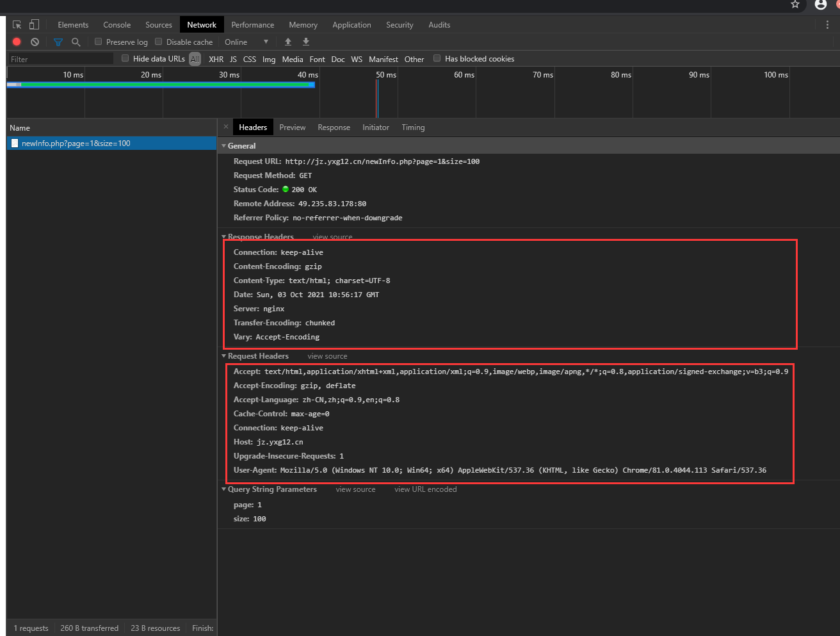840x636 pixels.
Task: Click the Request URL value
Action: pyautogui.click(x=382, y=161)
